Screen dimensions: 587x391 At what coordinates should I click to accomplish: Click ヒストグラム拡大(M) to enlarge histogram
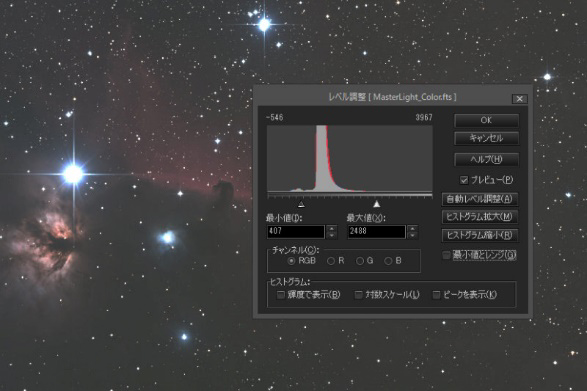point(480,217)
